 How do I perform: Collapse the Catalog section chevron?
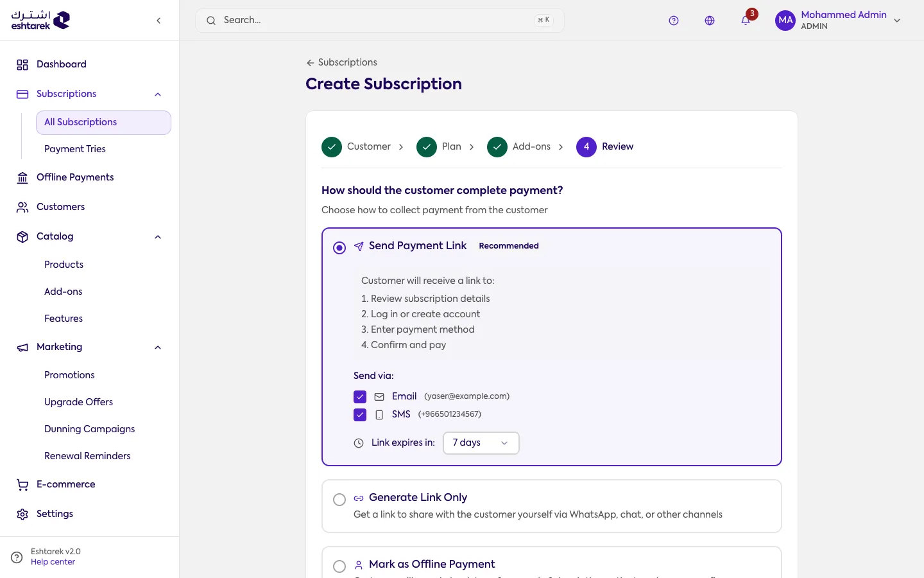tap(158, 237)
